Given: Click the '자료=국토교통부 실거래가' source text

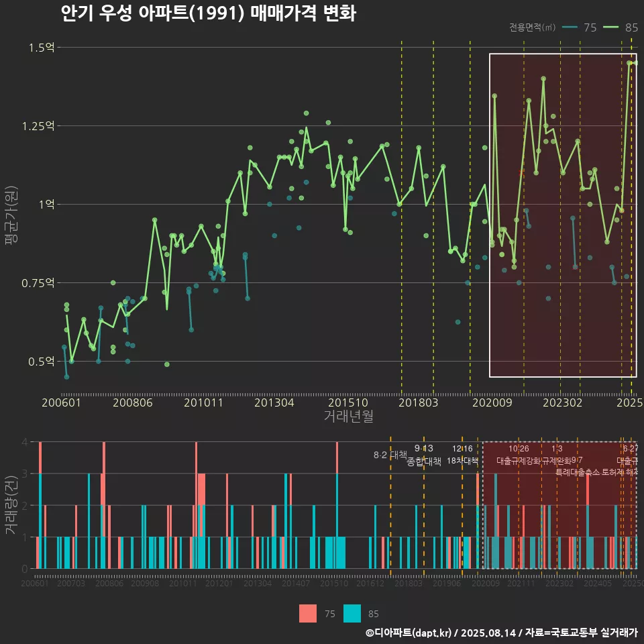Looking at the screenshot, I should click(x=582, y=633).
